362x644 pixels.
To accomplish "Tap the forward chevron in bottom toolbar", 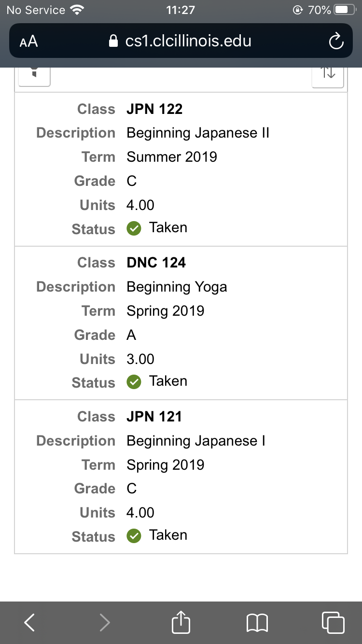I will pos(105,623).
